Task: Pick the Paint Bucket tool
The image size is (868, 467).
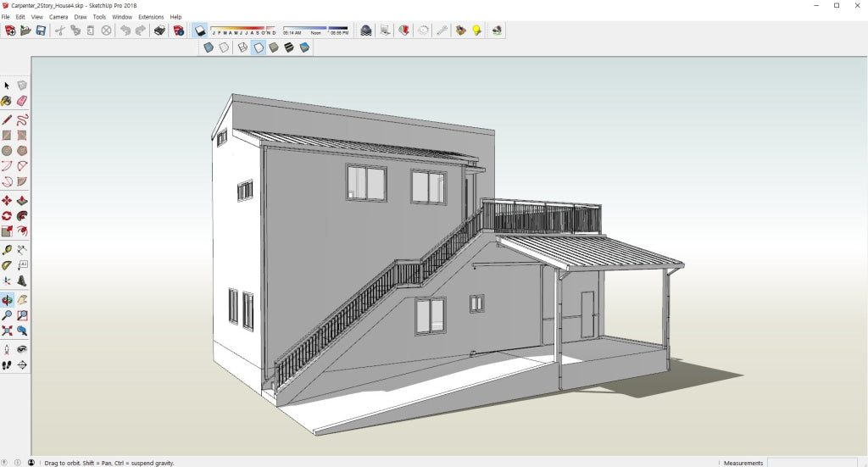Action: (7, 101)
